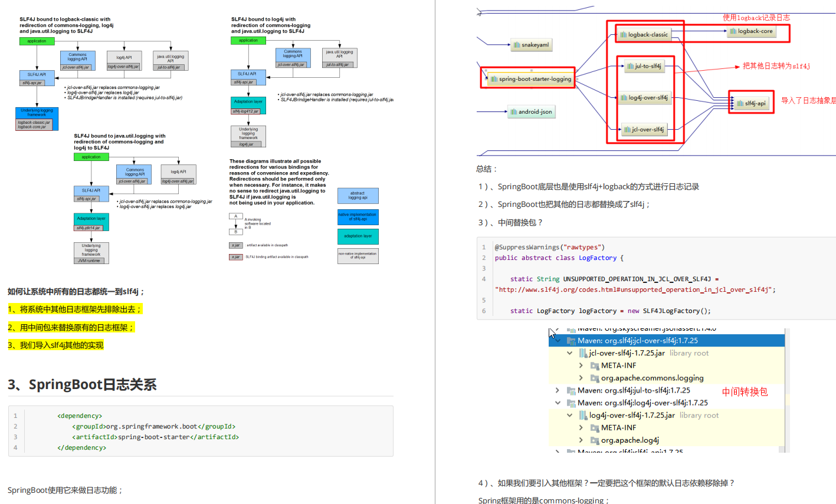Click the heading "3、SpringBoot日志关系"
This screenshot has height=504, width=836.
pos(82,385)
